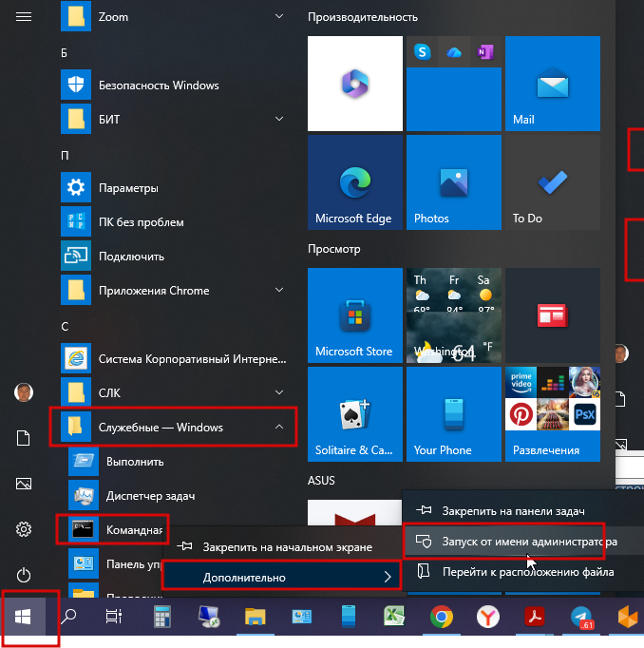Open user account avatar in Start sidebar
The height and width of the screenshot is (648, 644).
(x=24, y=392)
